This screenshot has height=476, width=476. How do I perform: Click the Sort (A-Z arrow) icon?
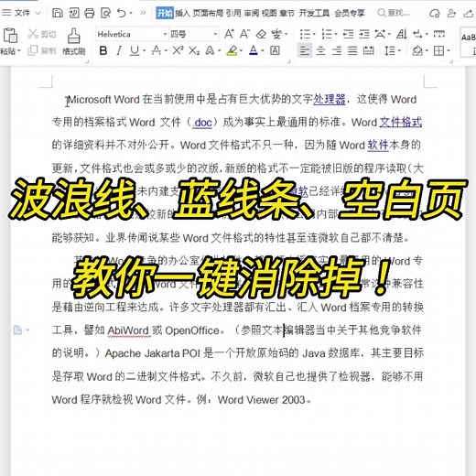[x=402, y=34]
